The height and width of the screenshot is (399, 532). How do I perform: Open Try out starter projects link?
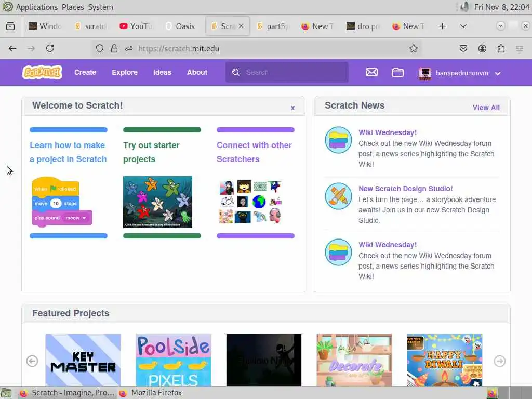pyautogui.click(x=151, y=152)
